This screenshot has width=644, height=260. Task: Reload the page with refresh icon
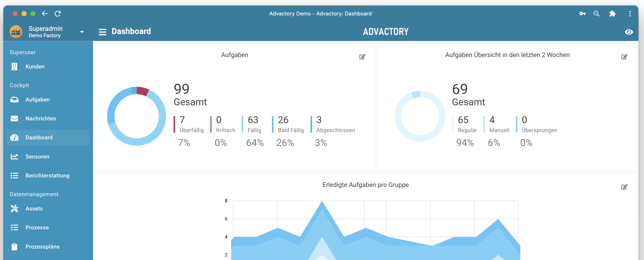pos(58,13)
